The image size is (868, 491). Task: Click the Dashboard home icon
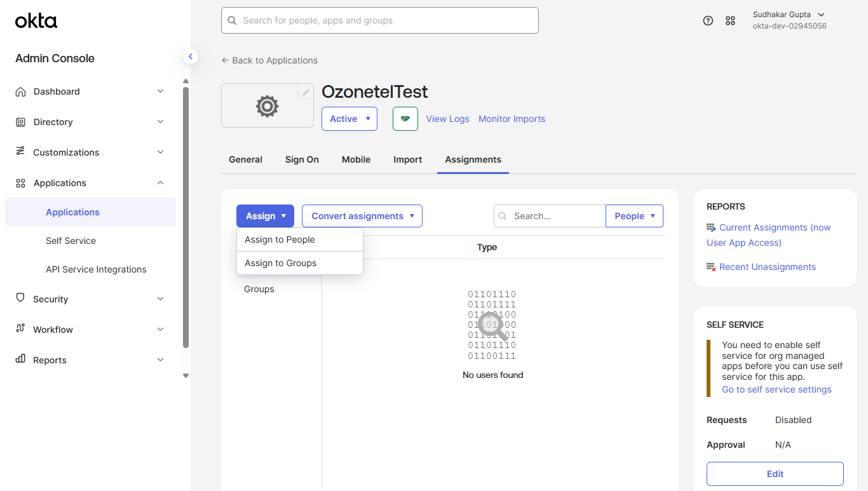click(20, 91)
